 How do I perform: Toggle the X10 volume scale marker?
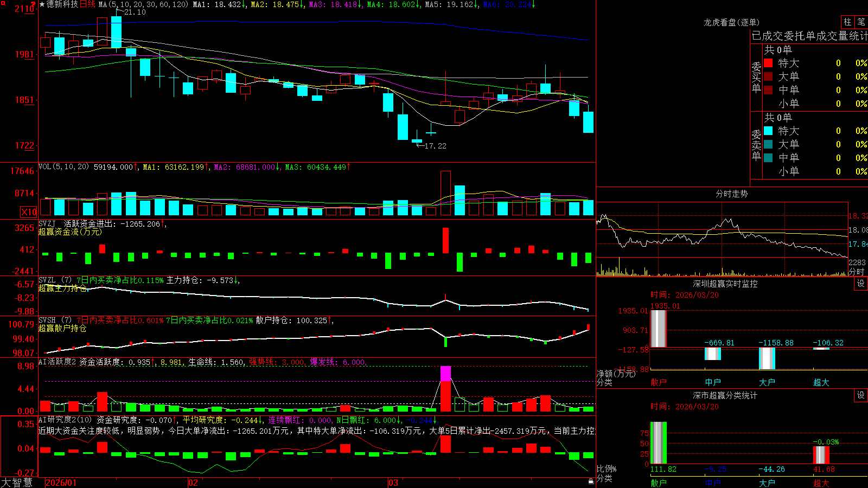tap(29, 212)
